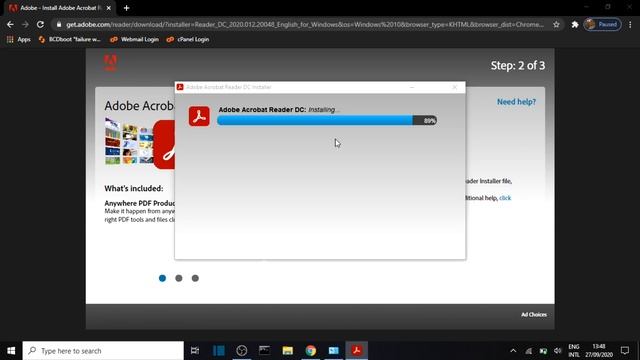Screen dimensions: 640x360
Task: Open the volume tray icon
Action: [x=558, y=351]
